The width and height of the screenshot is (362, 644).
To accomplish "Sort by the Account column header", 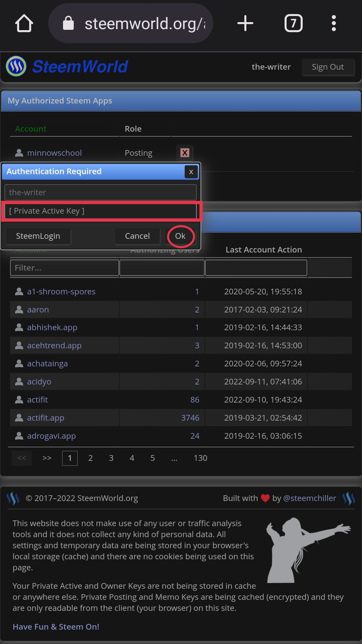I will (x=31, y=129).
